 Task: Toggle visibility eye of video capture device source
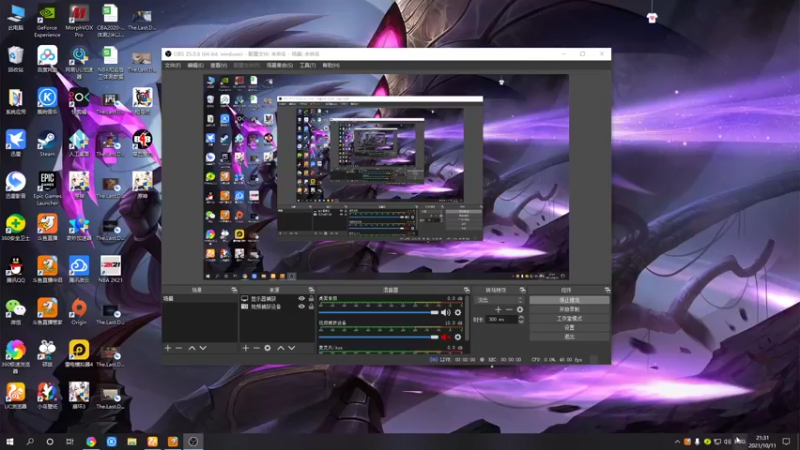(302, 307)
